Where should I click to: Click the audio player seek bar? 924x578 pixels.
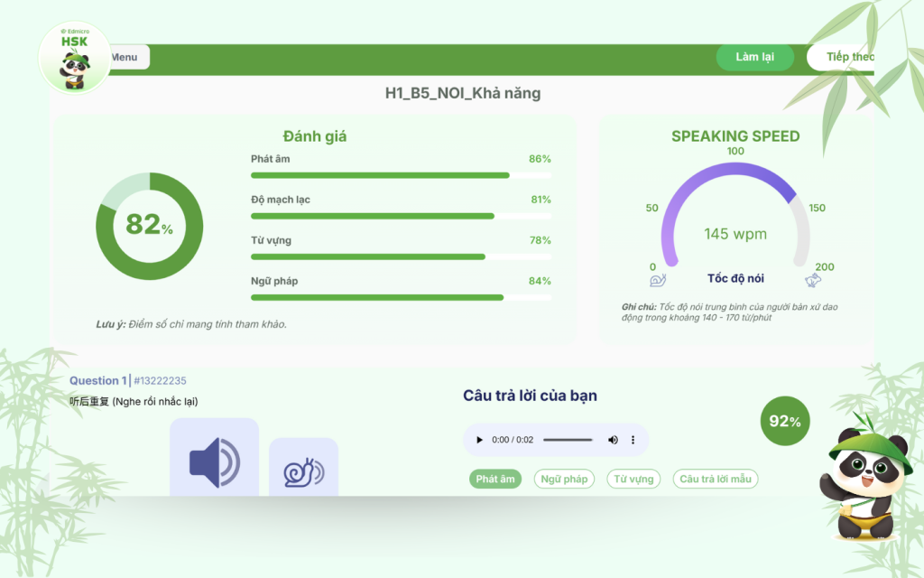[568, 440]
